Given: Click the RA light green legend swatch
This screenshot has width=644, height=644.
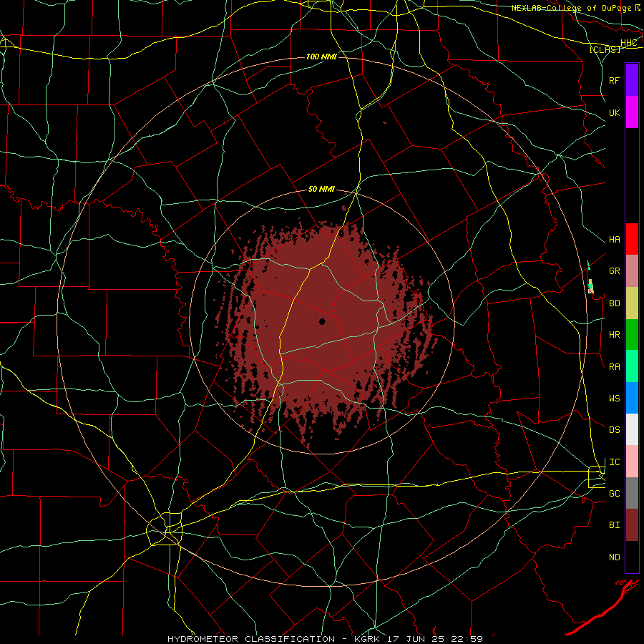Looking at the screenshot, I should pyautogui.click(x=632, y=366).
